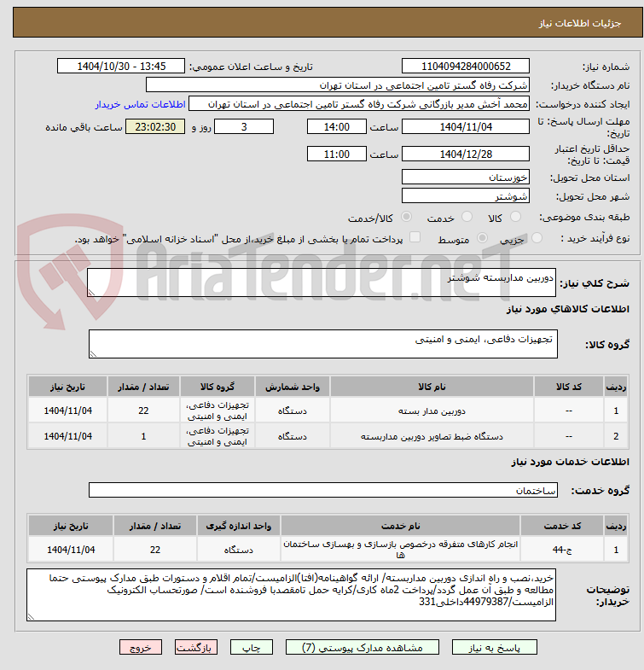Image resolution: width=644 pixels, height=670 pixels.
Task: Click the شماره نیاز field 1104094284000652
Action: pos(466,67)
